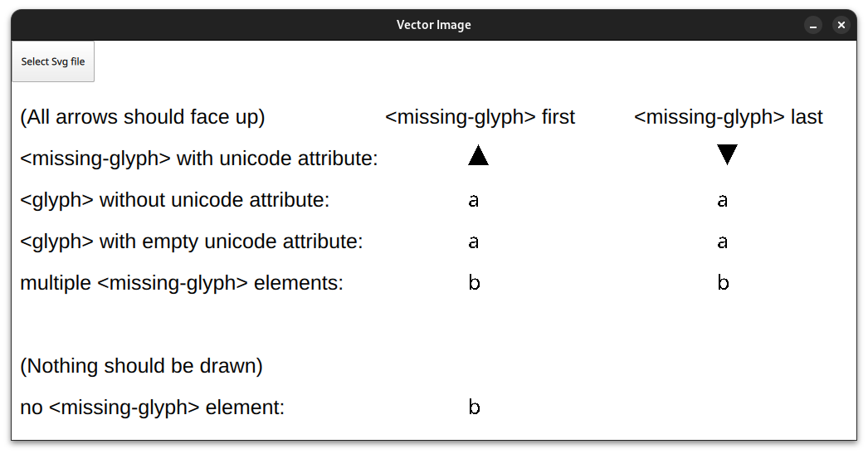
Task: Click the 'a' under missing-glyph last, empty-unicode row
Action: pyautogui.click(x=723, y=242)
